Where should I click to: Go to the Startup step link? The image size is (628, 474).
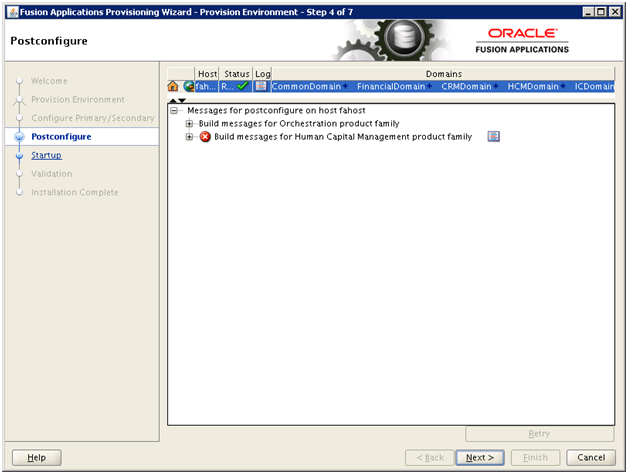pos(46,155)
